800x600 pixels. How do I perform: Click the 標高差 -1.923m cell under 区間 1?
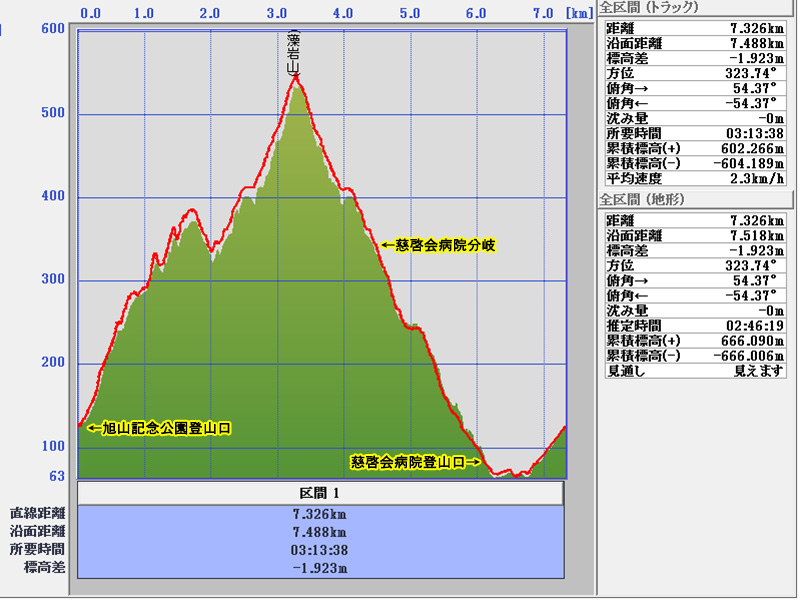point(322,568)
